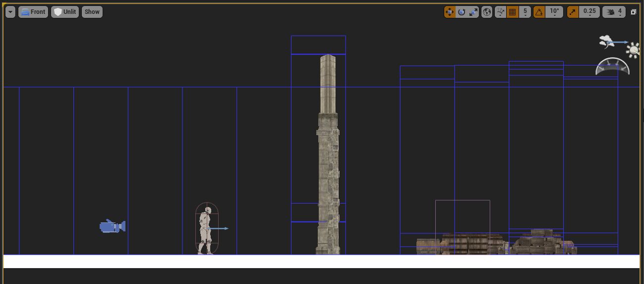This screenshot has height=284, width=644.
Task: Click the camera actor in the viewport
Action: pyautogui.click(x=112, y=226)
